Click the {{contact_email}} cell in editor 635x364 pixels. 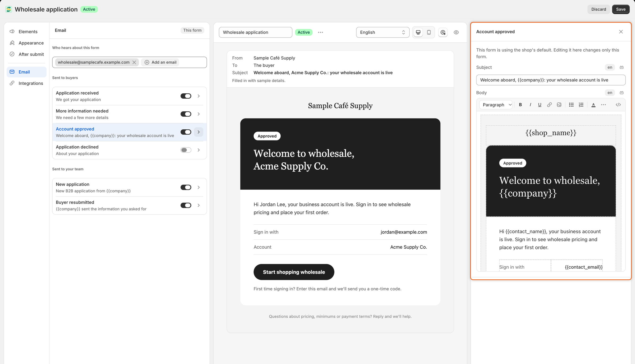(577, 266)
